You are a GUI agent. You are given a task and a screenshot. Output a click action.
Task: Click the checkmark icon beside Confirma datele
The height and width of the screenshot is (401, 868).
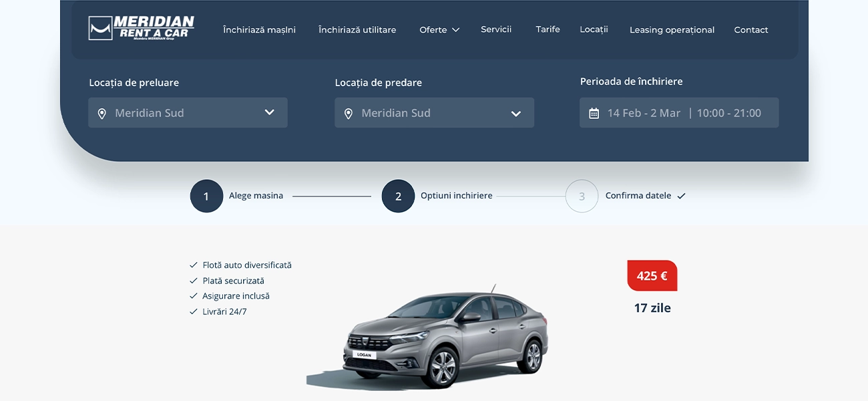(681, 196)
